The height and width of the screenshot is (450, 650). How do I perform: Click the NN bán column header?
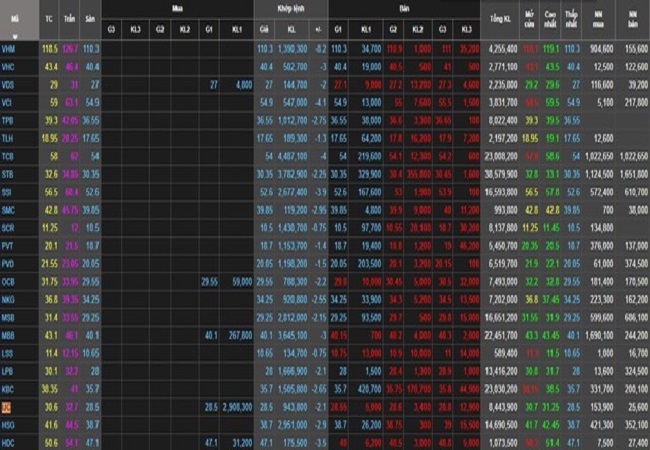click(633, 19)
